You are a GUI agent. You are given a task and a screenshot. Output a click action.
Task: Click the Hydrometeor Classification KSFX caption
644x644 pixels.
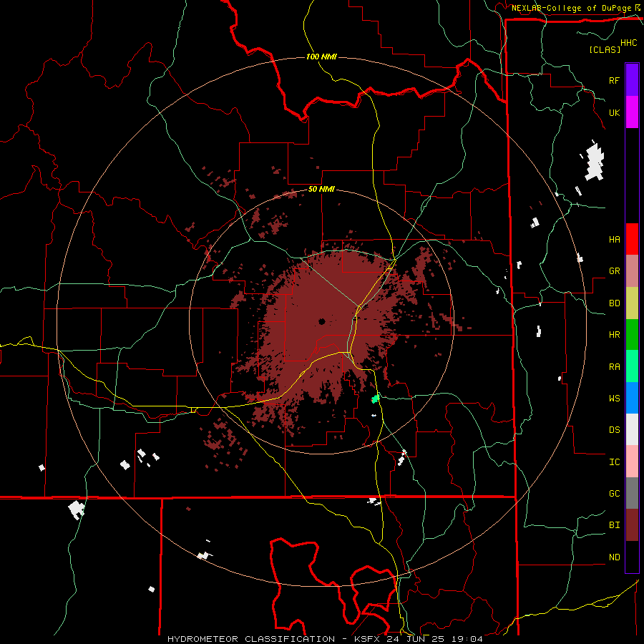325,639
